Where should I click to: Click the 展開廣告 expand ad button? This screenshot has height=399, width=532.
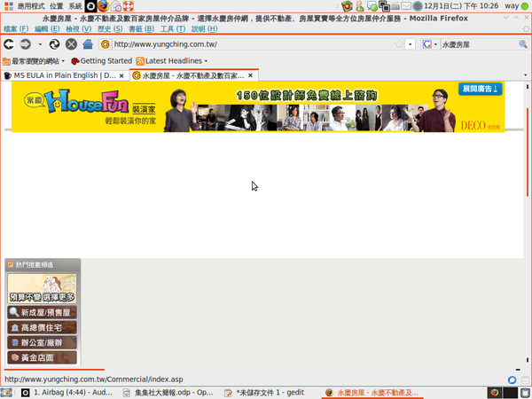point(480,89)
